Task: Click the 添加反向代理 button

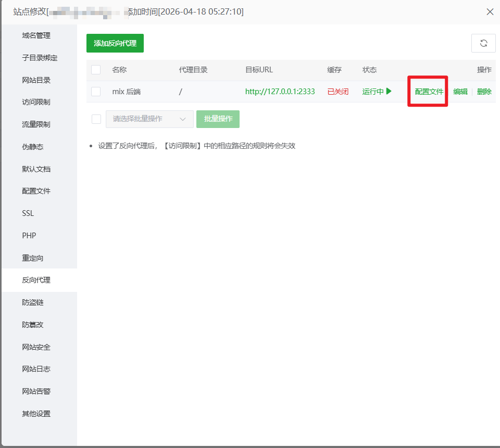Action: click(x=115, y=43)
